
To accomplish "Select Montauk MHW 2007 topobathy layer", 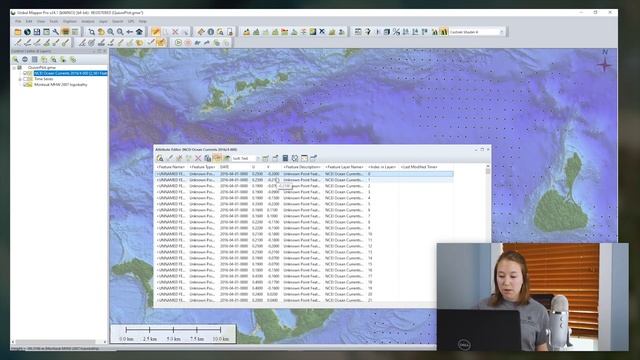I will click(x=61, y=84).
